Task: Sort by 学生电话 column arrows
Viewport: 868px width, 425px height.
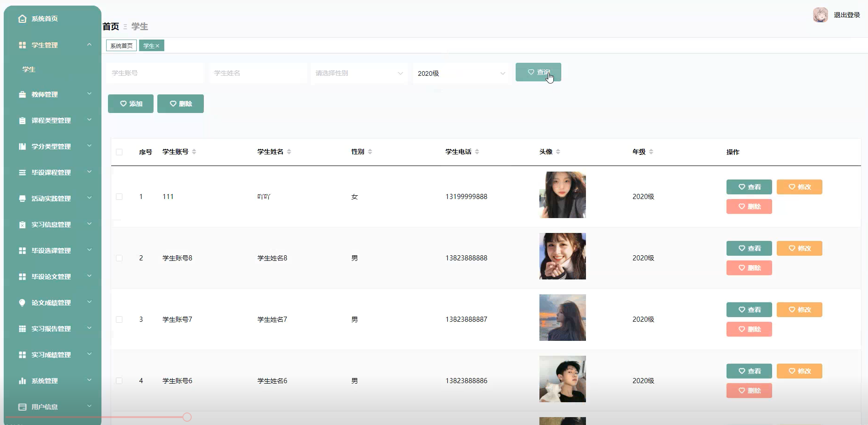Action: 477,152
